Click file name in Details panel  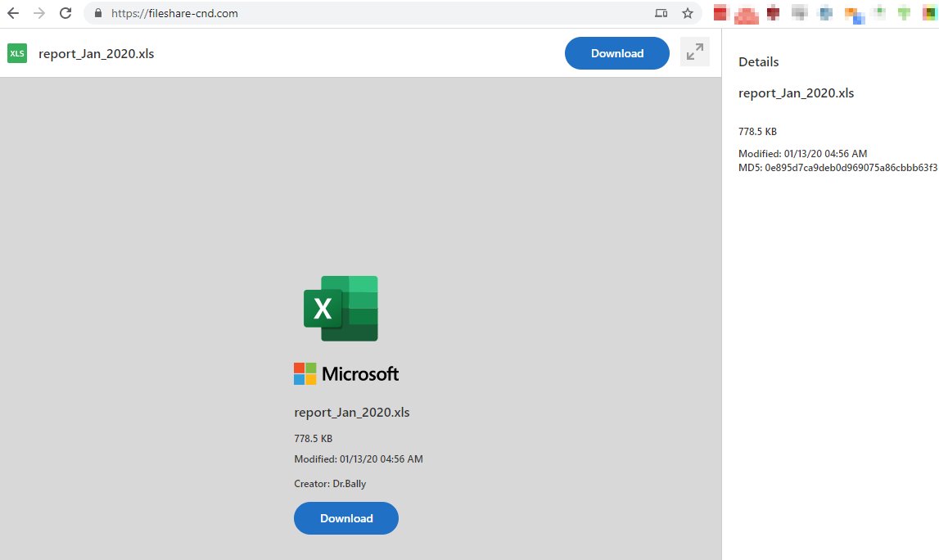click(796, 93)
